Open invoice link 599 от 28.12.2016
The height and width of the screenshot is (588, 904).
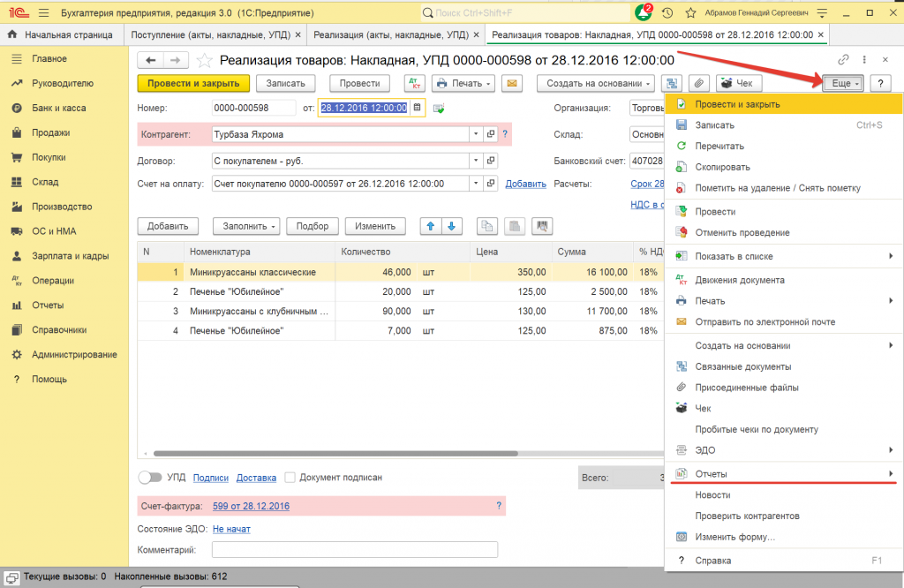251,506
